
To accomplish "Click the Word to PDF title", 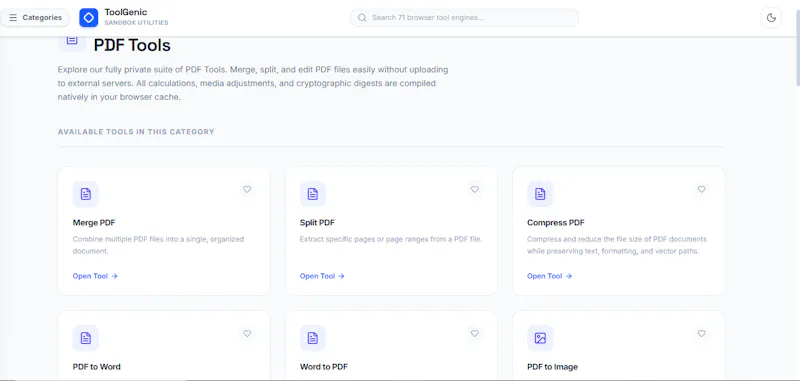I will pos(323,367).
